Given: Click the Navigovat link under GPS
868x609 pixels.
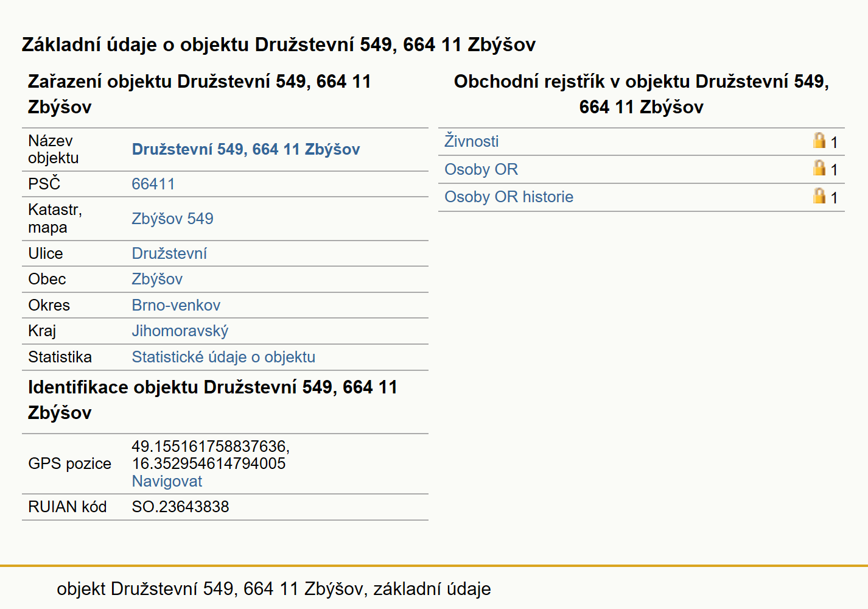Looking at the screenshot, I should click(167, 481).
